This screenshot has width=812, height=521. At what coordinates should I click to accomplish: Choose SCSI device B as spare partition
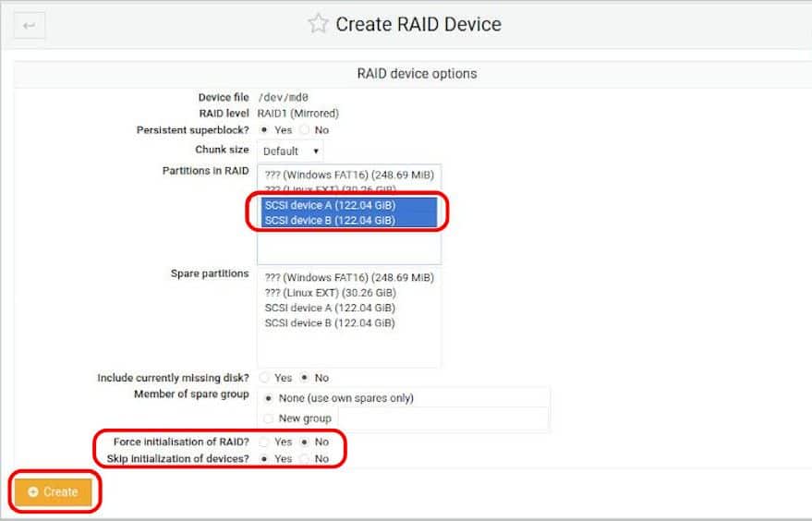click(x=330, y=323)
